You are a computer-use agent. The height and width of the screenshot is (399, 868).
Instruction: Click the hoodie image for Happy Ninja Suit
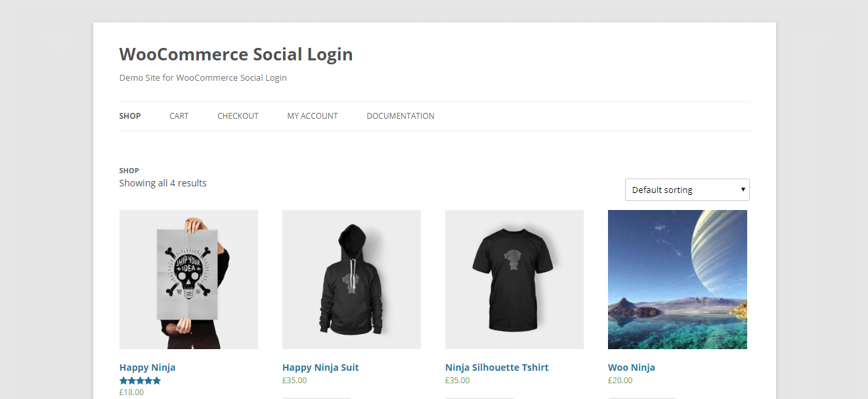click(x=351, y=279)
